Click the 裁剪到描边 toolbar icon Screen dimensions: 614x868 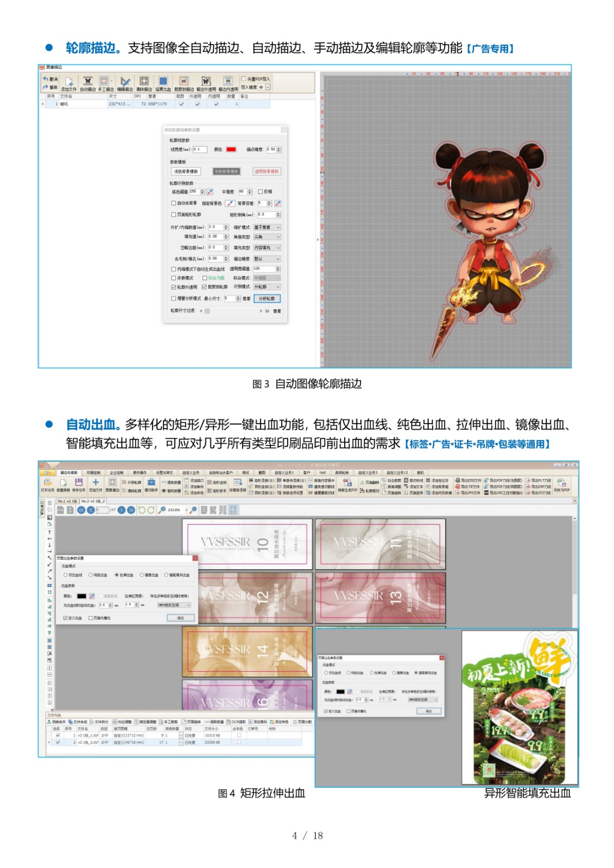coord(184,83)
